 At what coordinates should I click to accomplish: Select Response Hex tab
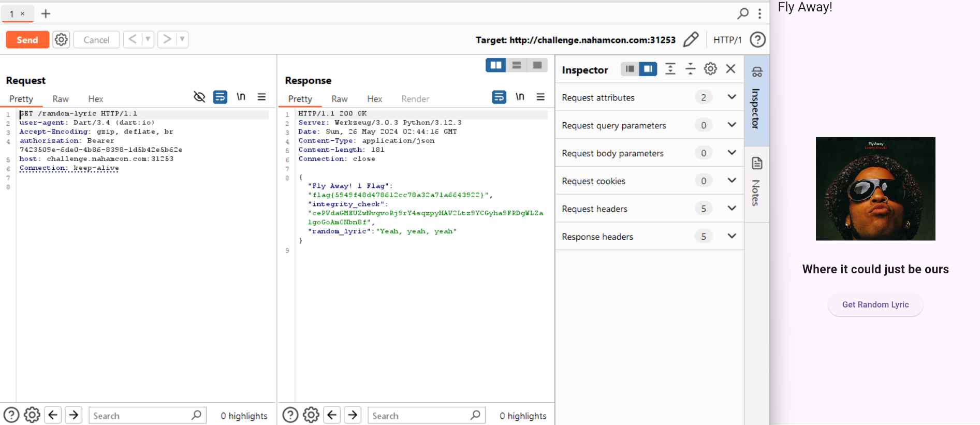coord(375,99)
